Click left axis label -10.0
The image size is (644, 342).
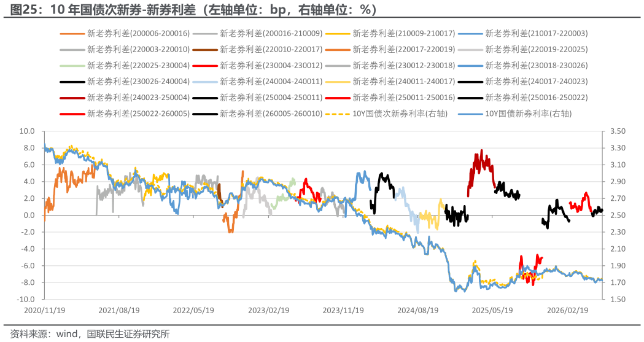click(25, 299)
